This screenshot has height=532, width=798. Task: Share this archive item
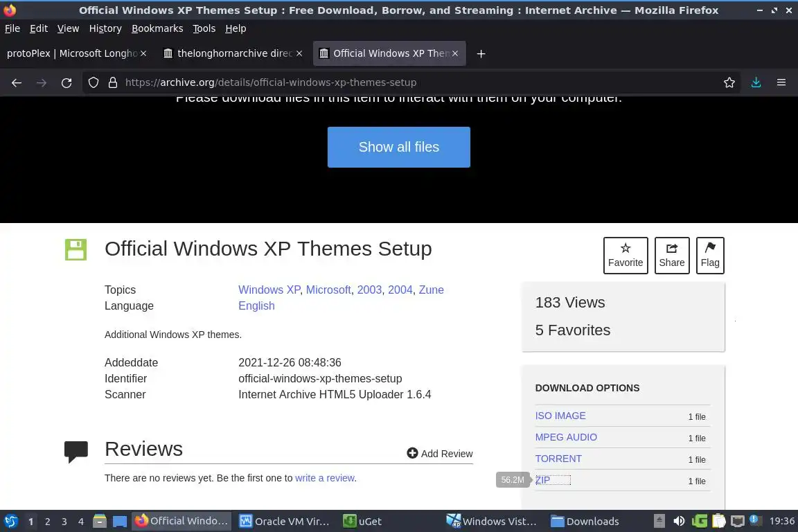click(x=672, y=256)
